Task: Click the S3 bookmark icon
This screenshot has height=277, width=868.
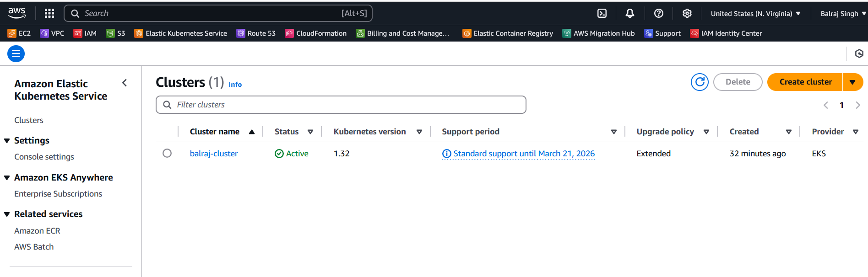Action: point(110,33)
